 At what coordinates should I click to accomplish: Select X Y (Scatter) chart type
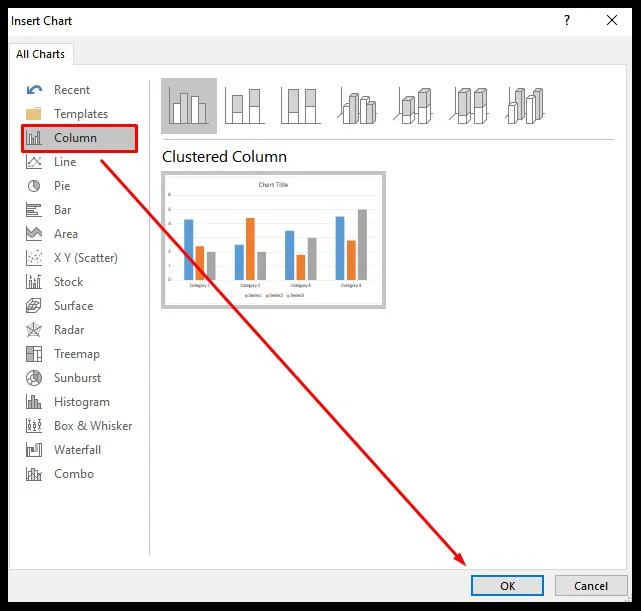(86, 258)
